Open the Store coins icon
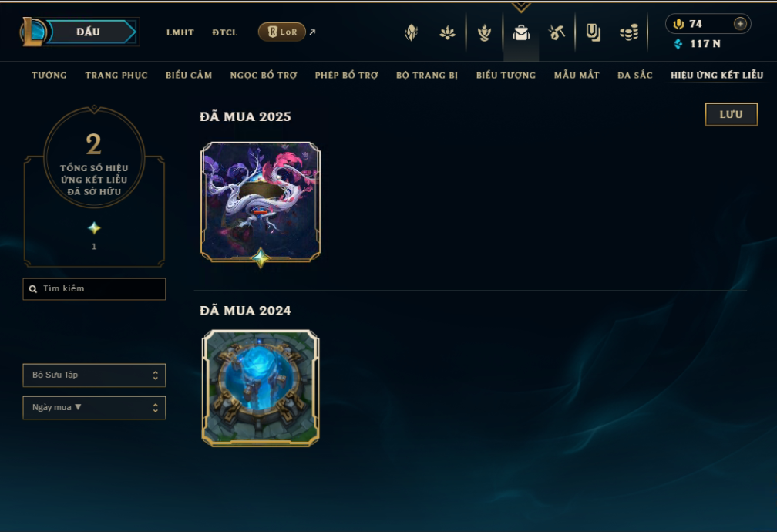This screenshot has height=532, width=777. tap(629, 32)
